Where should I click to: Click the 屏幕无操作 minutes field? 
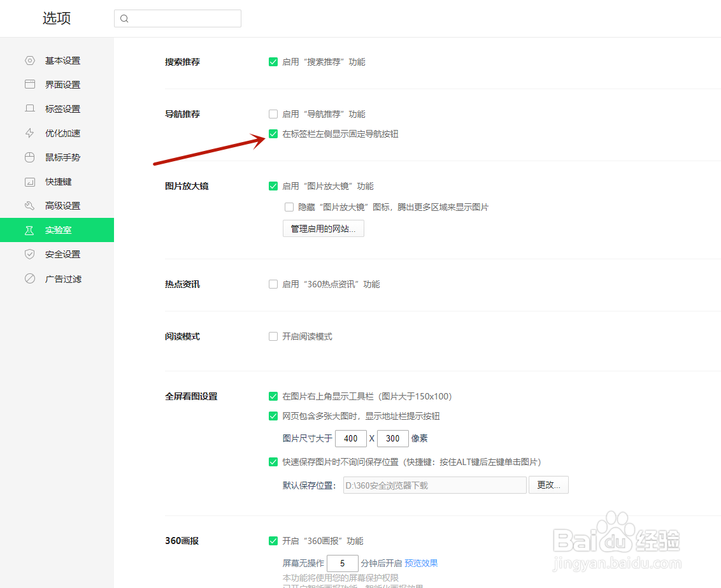[343, 563]
